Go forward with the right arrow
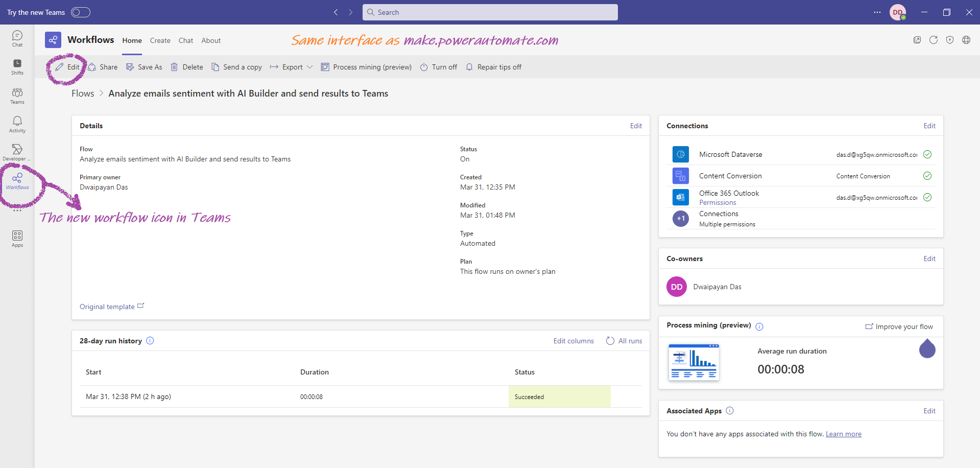 pyautogui.click(x=350, y=12)
